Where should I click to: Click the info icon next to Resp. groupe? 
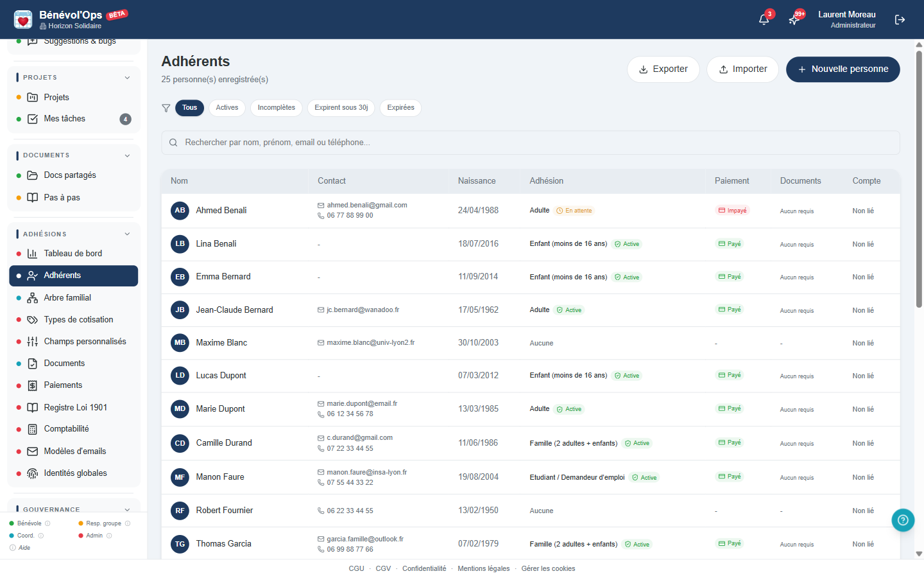tap(128, 523)
